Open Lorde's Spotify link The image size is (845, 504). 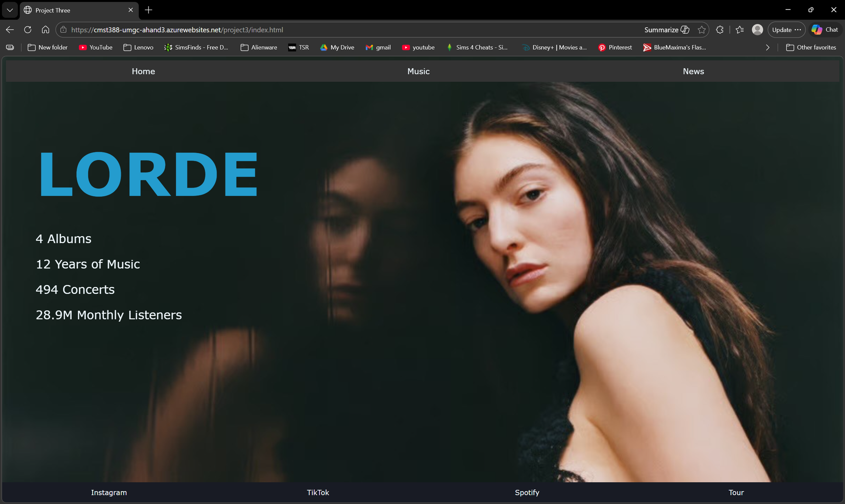point(526,493)
